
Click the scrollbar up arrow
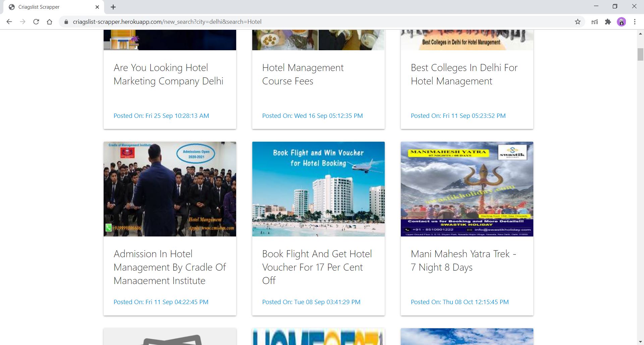640,33
